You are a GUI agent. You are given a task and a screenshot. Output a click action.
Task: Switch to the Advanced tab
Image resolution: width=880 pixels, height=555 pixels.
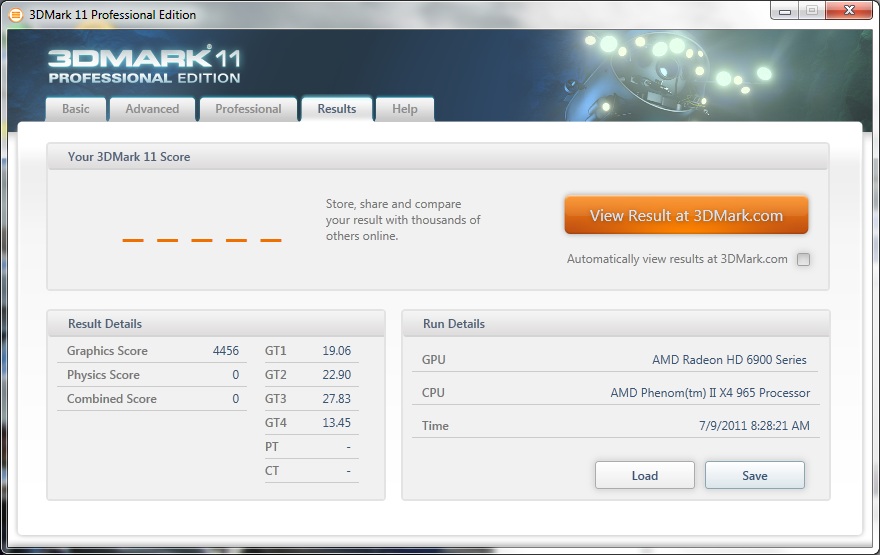pos(152,109)
